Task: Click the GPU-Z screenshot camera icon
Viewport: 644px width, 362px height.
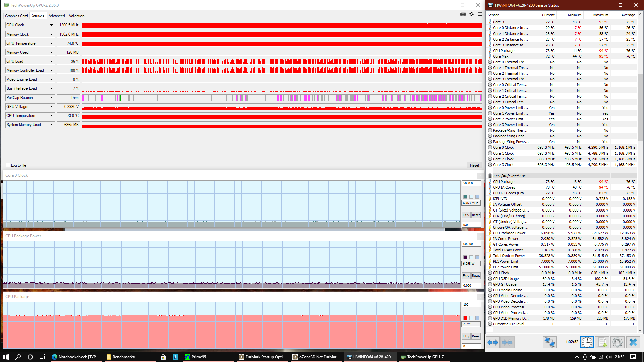Action: (463, 14)
